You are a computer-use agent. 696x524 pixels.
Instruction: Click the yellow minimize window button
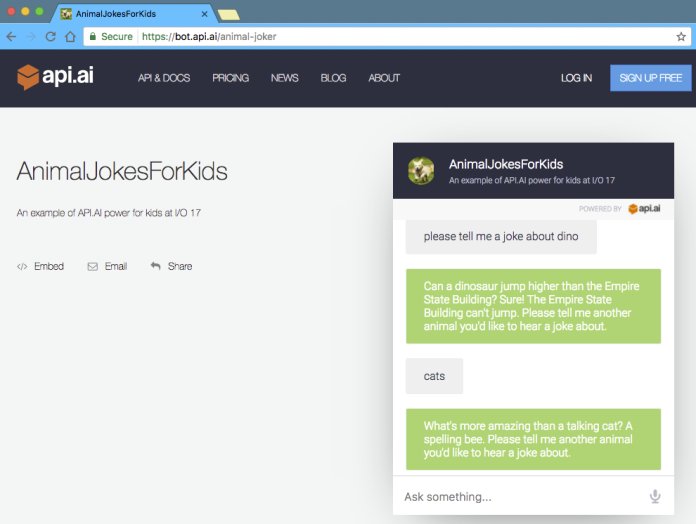click(25, 12)
